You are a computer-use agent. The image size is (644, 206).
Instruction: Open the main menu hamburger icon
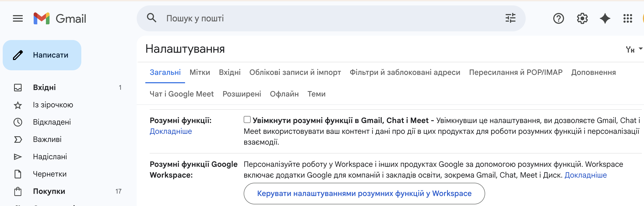point(18,18)
